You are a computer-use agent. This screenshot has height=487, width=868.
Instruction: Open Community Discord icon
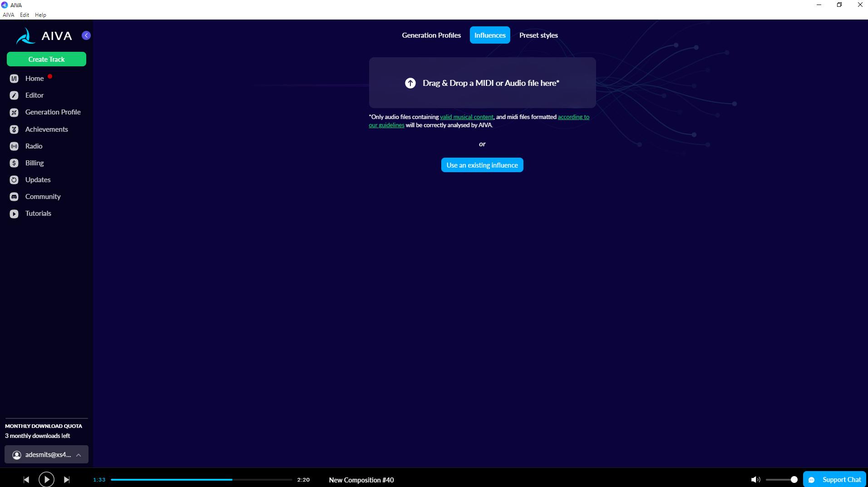pos(14,197)
